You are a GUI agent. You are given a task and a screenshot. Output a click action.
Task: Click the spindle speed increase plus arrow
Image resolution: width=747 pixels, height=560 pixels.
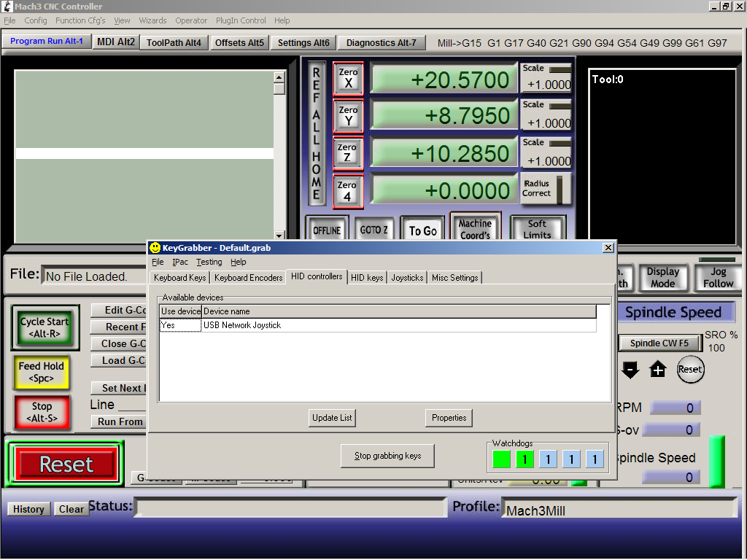pyautogui.click(x=658, y=370)
